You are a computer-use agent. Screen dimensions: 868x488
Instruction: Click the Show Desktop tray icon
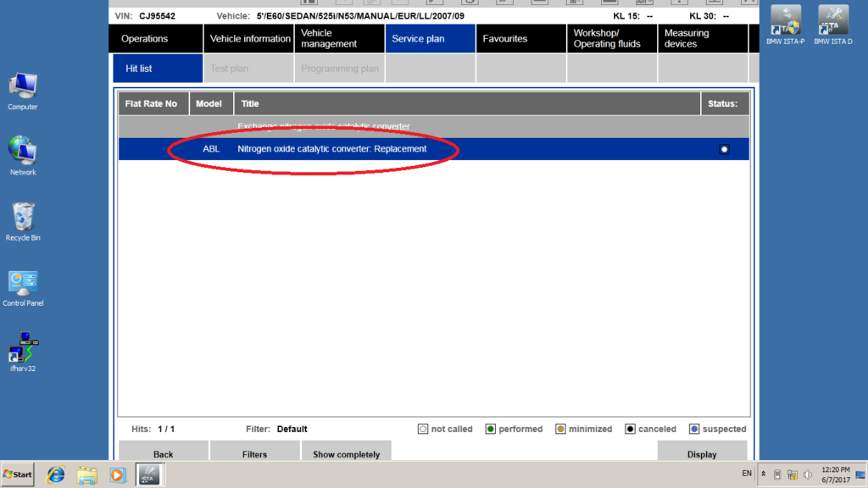pos(860,474)
